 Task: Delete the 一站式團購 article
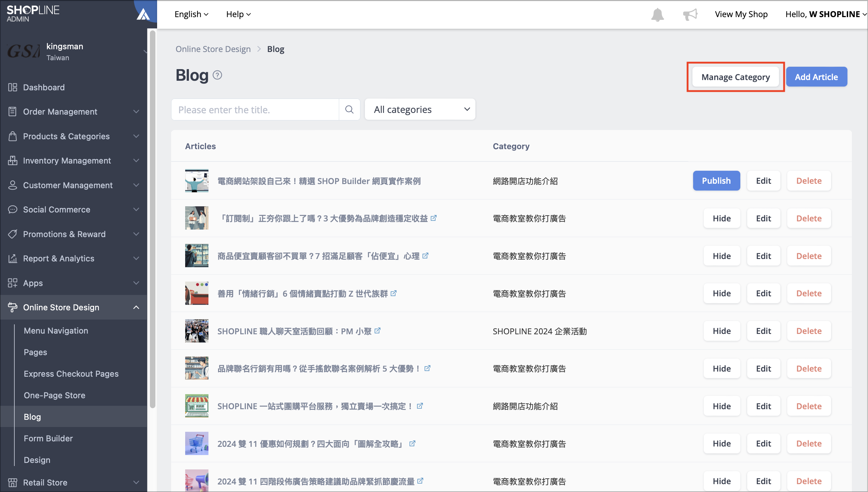pyautogui.click(x=809, y=406)
